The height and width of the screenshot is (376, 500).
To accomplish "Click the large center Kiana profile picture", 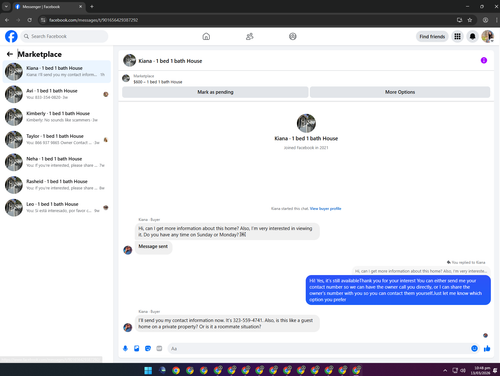I will pos(306,123).
